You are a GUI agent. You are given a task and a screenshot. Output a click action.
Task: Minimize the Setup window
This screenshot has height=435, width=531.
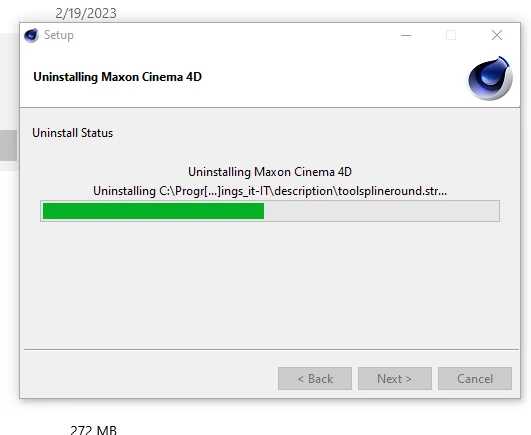point(406,35)
